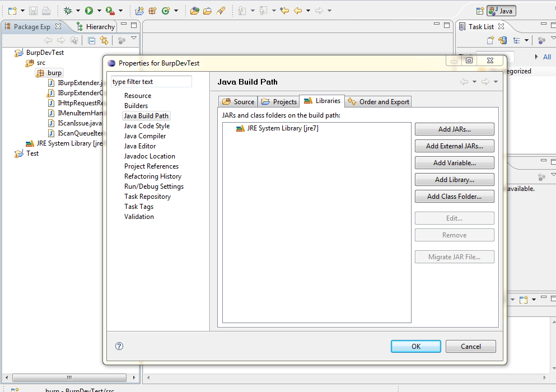
Task: Switch to the Hierarchy view tab
Action: 96,27
